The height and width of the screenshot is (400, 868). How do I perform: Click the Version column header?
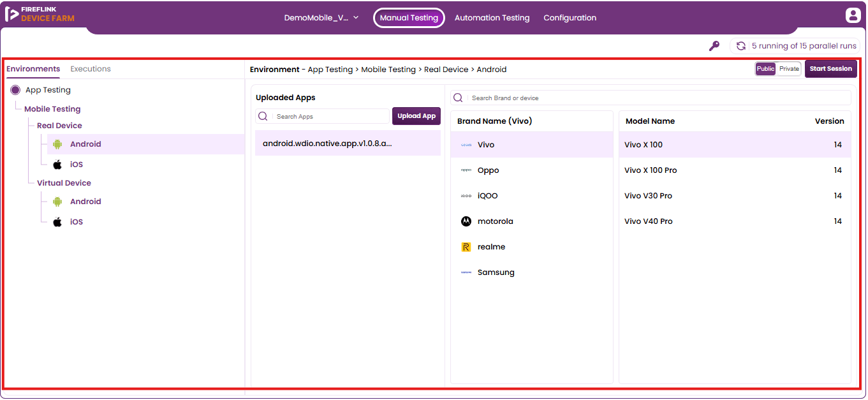tap(829, 121)
